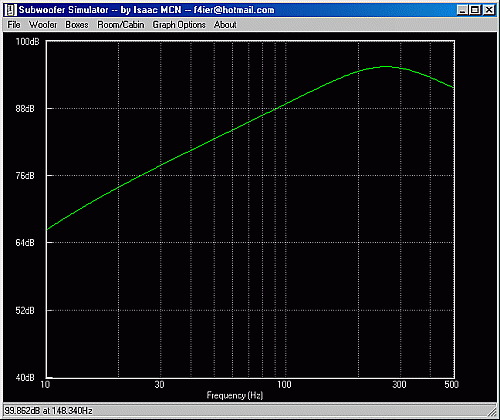Viewport: 500px width, 420px height.
Task: Close the Subwoofer Simulator window
Action: (x=489, y=10)
